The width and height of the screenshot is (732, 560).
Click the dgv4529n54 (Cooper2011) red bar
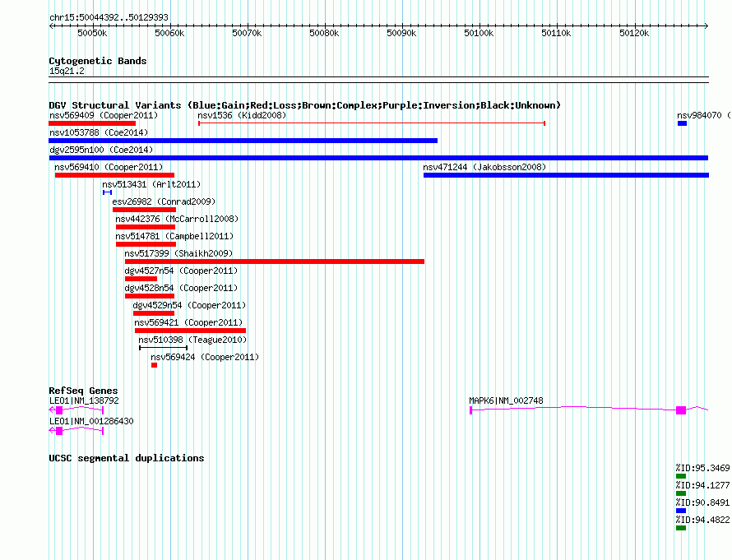click(x=154, y=313)
